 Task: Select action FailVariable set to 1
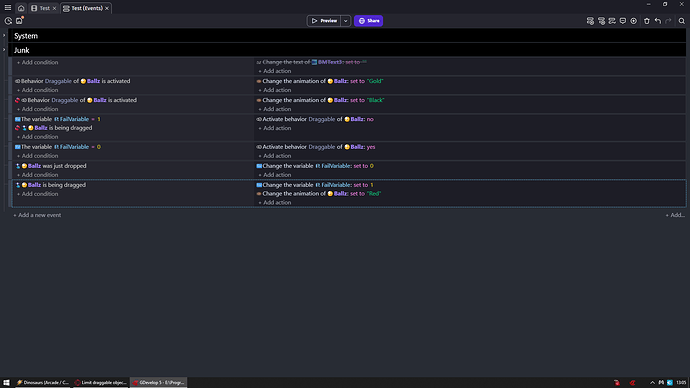tap(315, 185)
